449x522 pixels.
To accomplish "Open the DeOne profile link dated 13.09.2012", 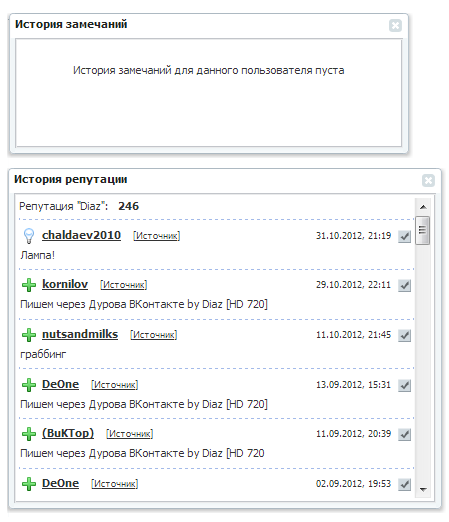I will coord(60,384).
